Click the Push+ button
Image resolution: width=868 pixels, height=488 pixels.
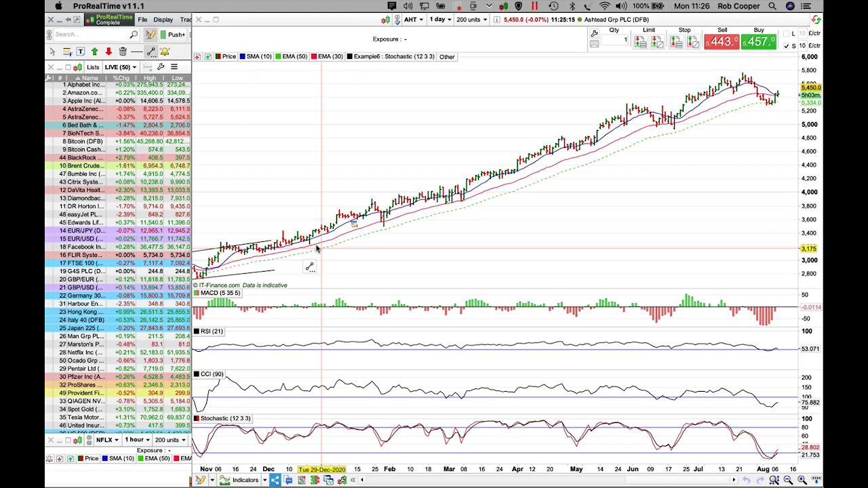click(172, 35)
